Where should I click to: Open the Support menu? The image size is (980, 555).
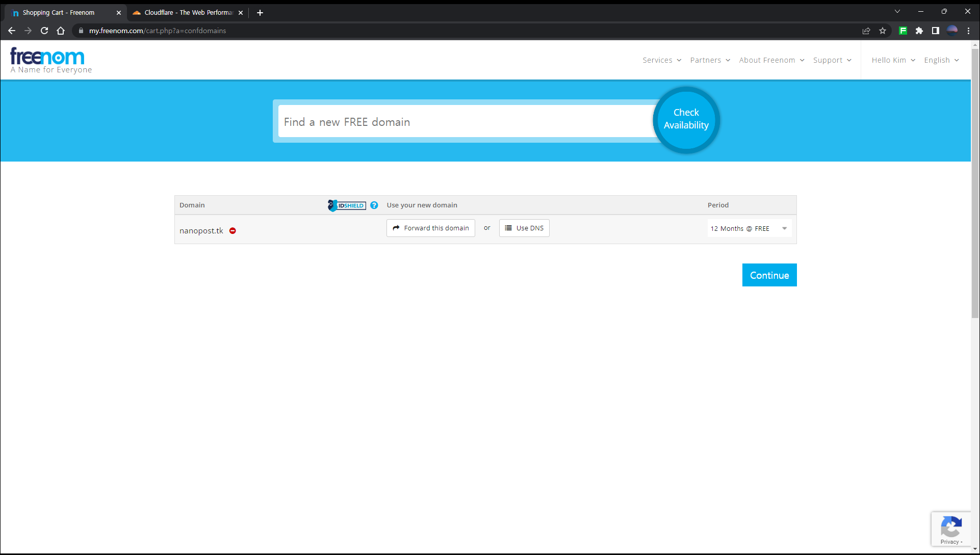(x=832, y=60)
